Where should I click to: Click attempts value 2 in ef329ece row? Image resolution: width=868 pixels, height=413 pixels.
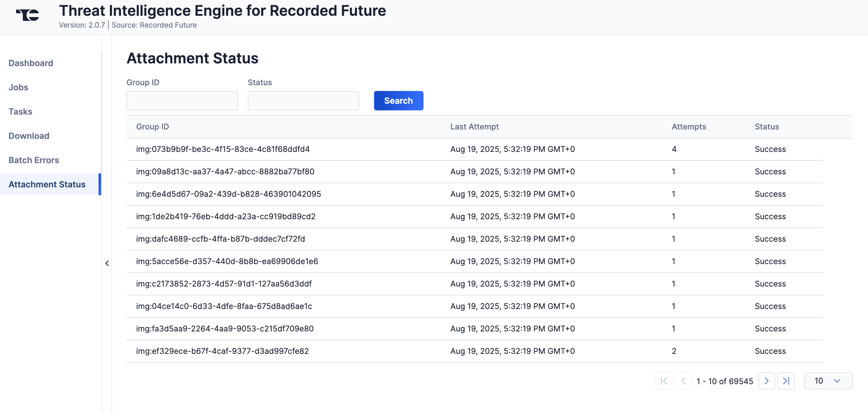[x=674, y=351]
